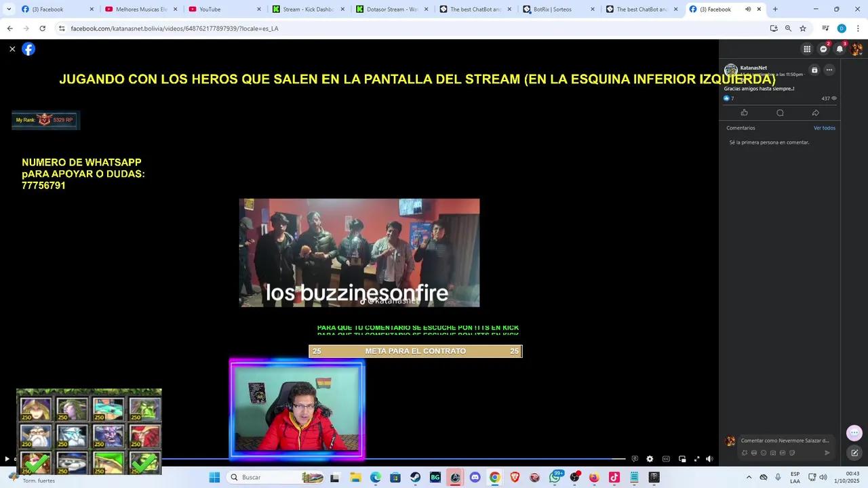Toggle closed captions on the video
This screenshot has width=868, height=488.
pyautogui.click(x=666, y=459)
